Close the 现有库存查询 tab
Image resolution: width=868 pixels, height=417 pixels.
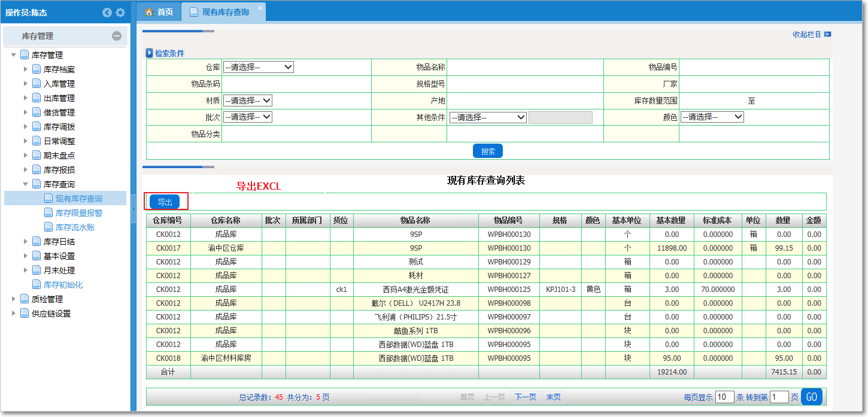tap(260, 8)
